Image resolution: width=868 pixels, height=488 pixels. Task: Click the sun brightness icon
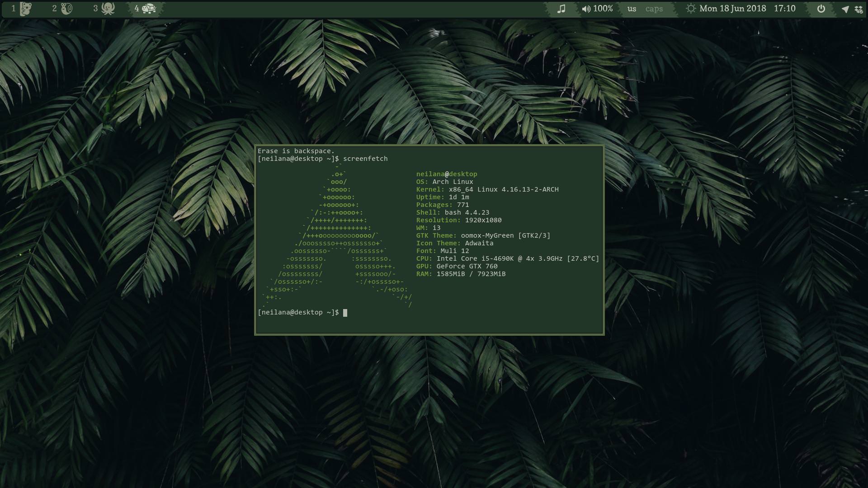(x=690, y=9)
